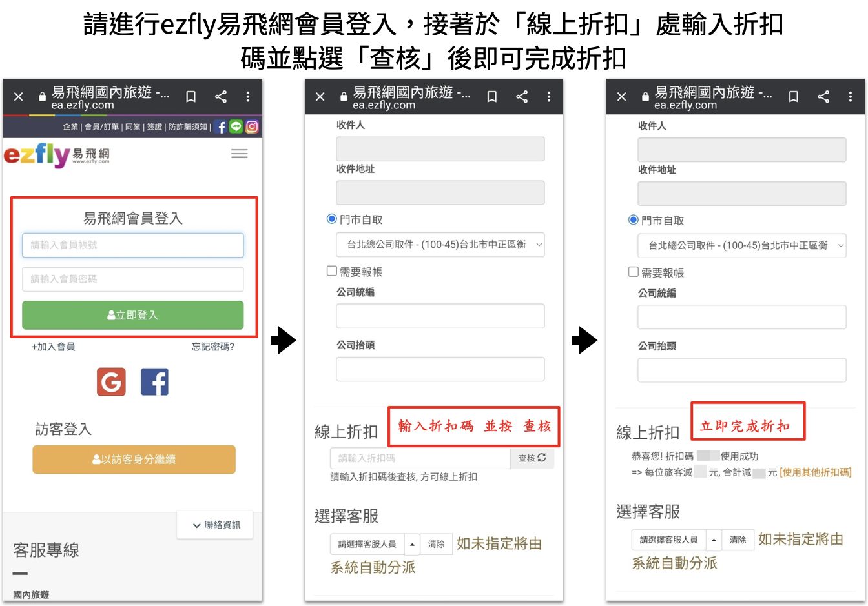This screenshot has height=606, width=868.
Task: Click the 公司統編 field in the right screenshot
Action: 742,317
